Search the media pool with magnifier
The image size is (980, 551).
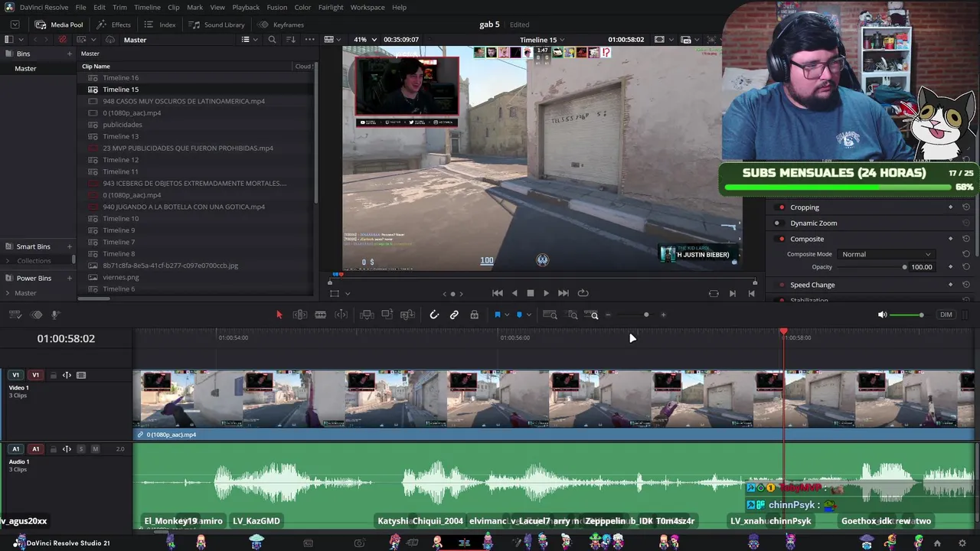click(272, 40)
